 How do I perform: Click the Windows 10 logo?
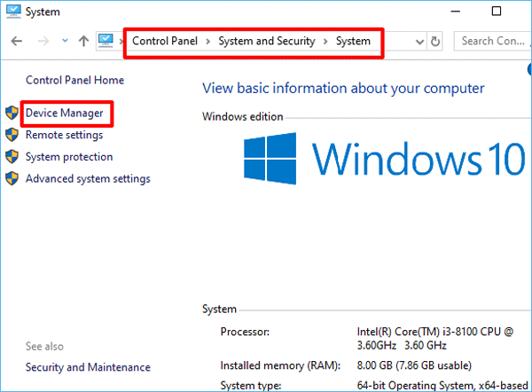(385, 159)
